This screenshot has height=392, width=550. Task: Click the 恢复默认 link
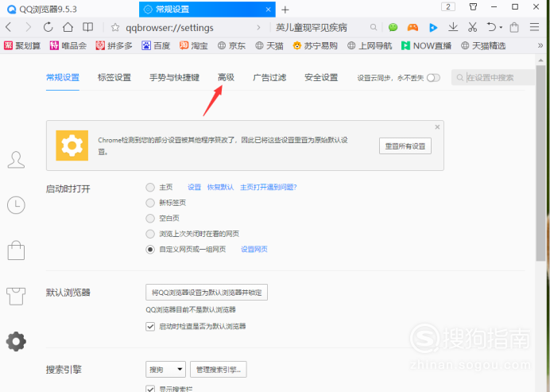220,188
